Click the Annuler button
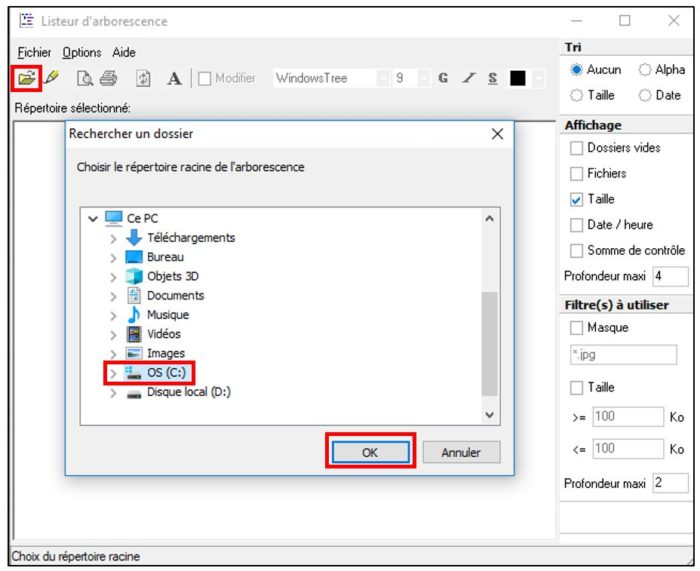Viewport: 700px width, 571px height. (x=460, y=452)
